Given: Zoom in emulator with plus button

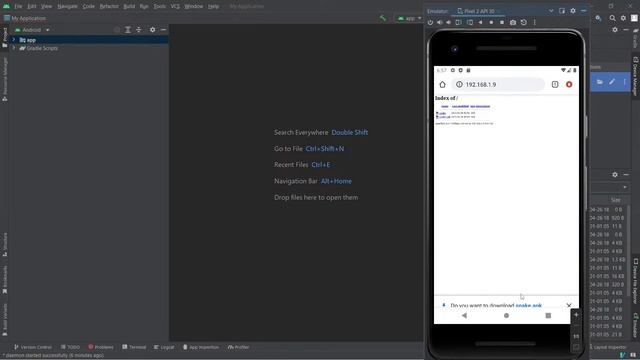Looking at the screenshot, I should coord(576,315).
